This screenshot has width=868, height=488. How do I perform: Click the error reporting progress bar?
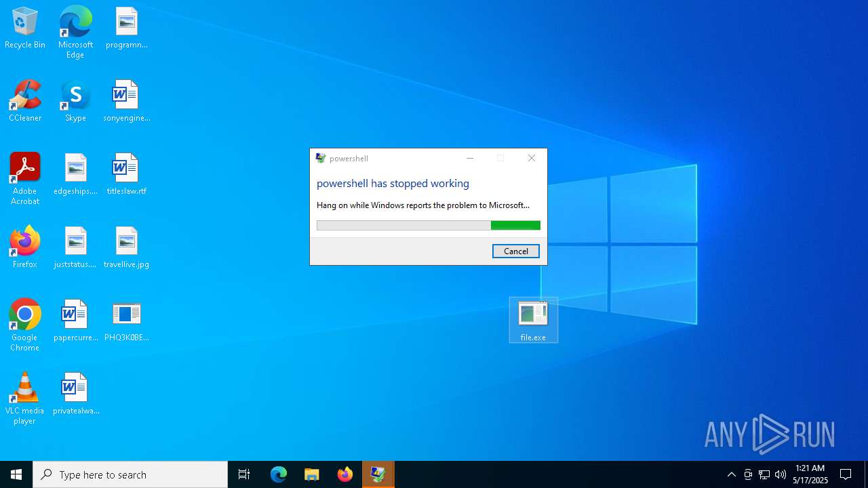429,225
